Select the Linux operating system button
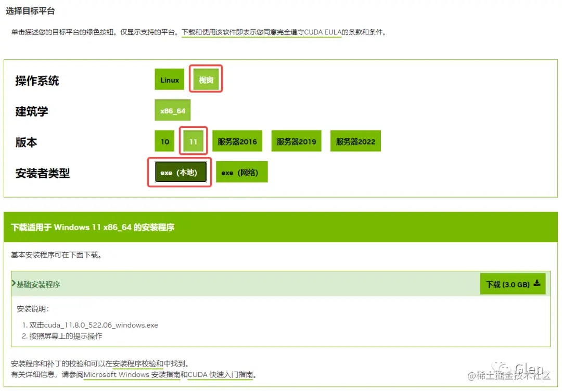This screenshot has width=562, height=392. 169,80
